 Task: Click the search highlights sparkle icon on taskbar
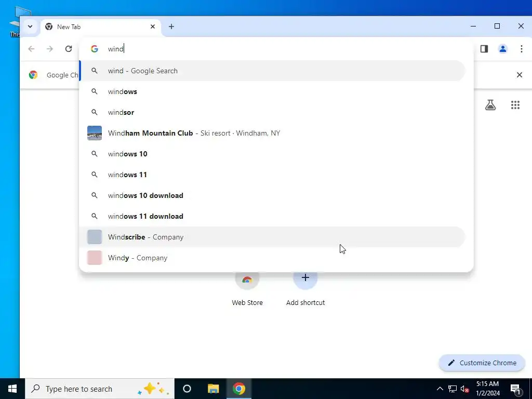click(x=153, y=389)
